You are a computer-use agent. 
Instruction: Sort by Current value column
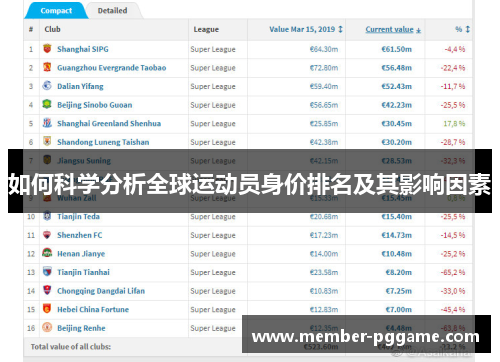(393, 29)
